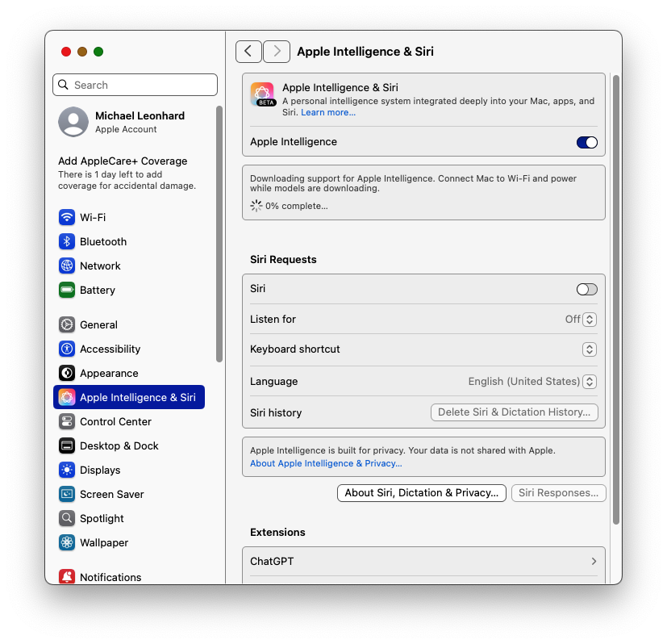667x644 pixels.
Task: Open the Learn more… link
Action: coord(328,112)
